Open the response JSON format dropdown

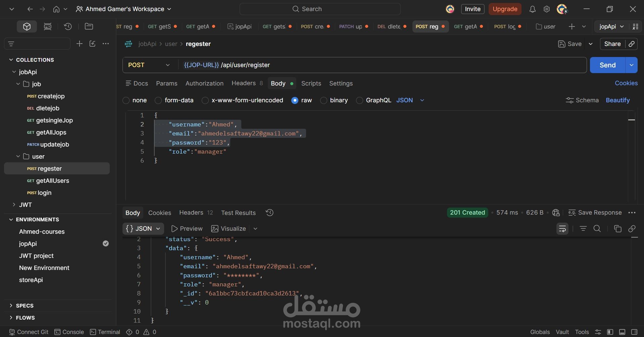[x=143, y=229]
